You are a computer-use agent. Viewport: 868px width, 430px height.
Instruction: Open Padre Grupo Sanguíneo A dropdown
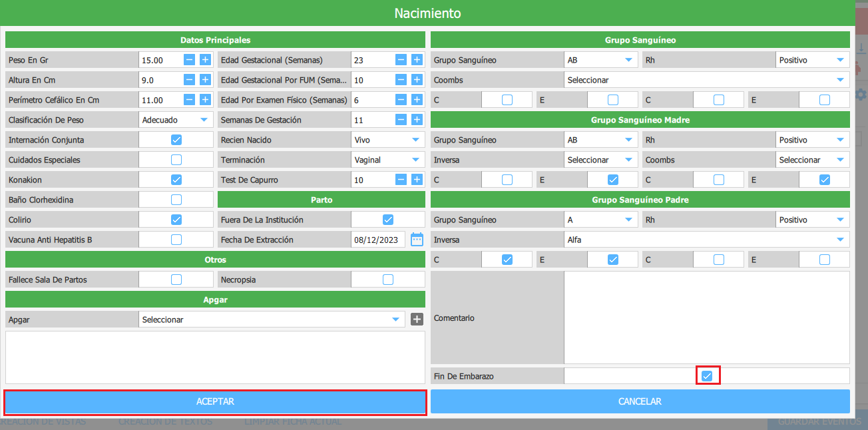click(x=601, y=220)
